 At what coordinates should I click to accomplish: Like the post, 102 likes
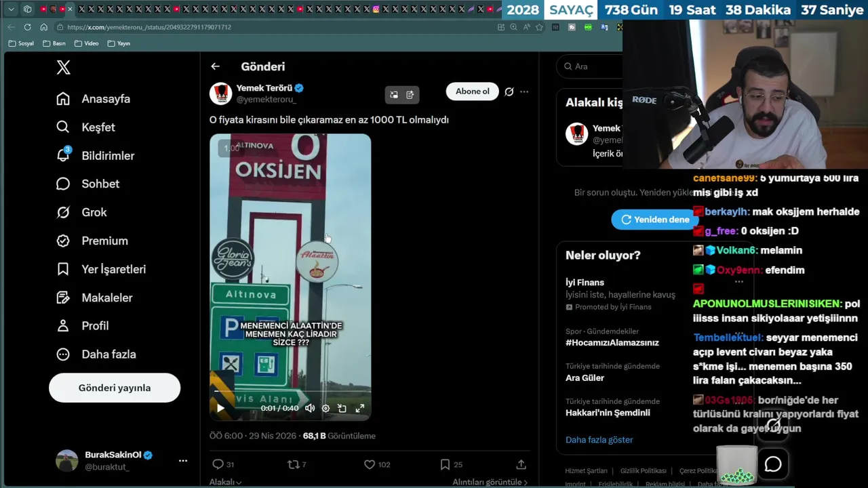(377, 464)
